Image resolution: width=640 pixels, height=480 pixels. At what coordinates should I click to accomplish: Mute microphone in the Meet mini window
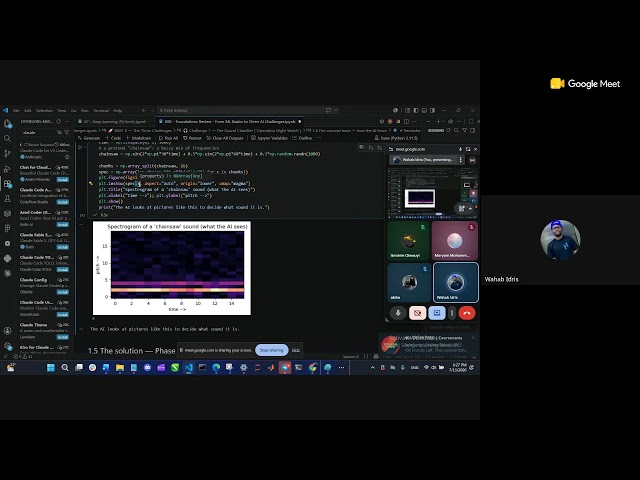[398, 313]
